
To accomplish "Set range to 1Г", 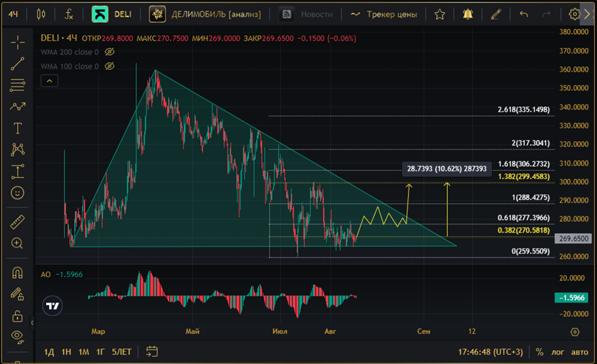I will click(100, 352).
